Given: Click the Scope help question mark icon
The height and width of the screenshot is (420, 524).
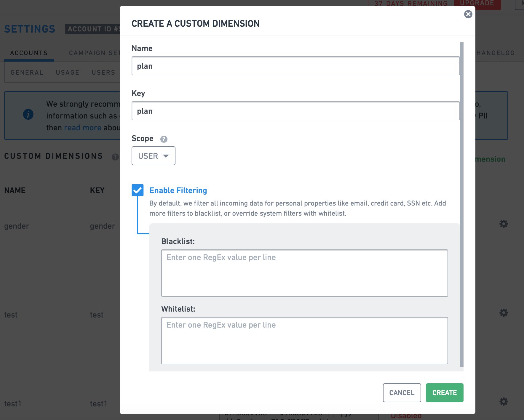Looking at the screenshot, I should click(164, 139).
